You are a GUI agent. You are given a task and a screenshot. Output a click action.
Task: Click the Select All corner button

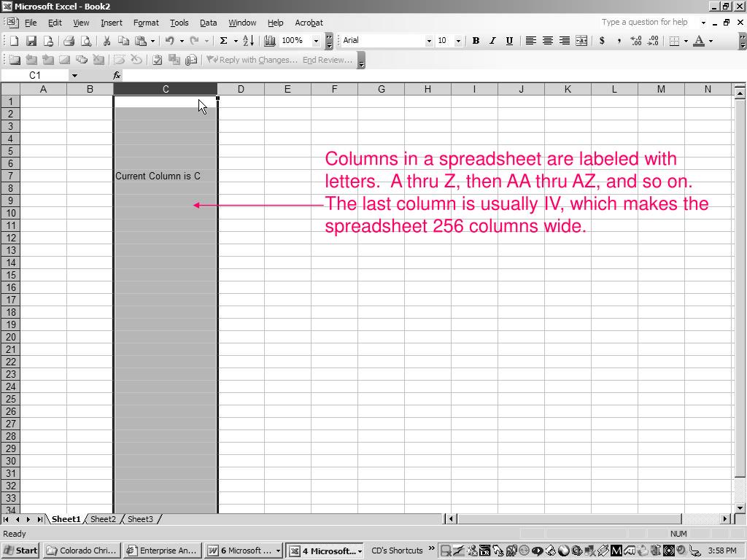pos(10,89)
